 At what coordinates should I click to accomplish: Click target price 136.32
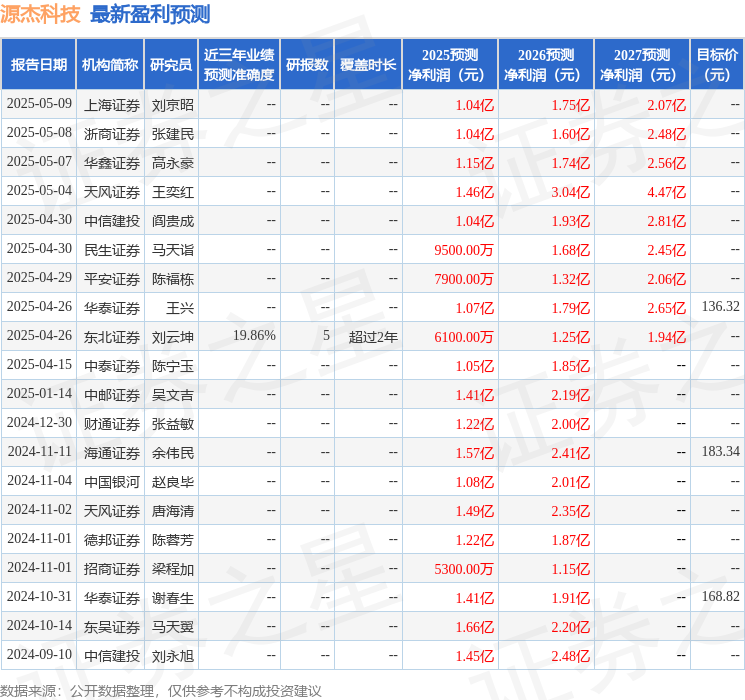[x=720, y=306]
